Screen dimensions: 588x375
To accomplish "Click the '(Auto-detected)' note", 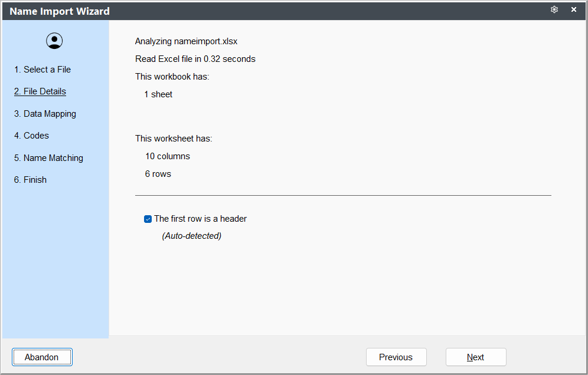I will click(x=192, y=236).
